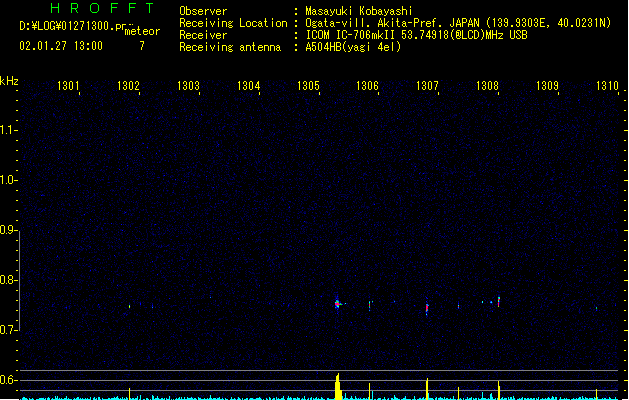Click the yellow intensity peak under 1307
Screen dimensions: 629x400
(427, 389)
